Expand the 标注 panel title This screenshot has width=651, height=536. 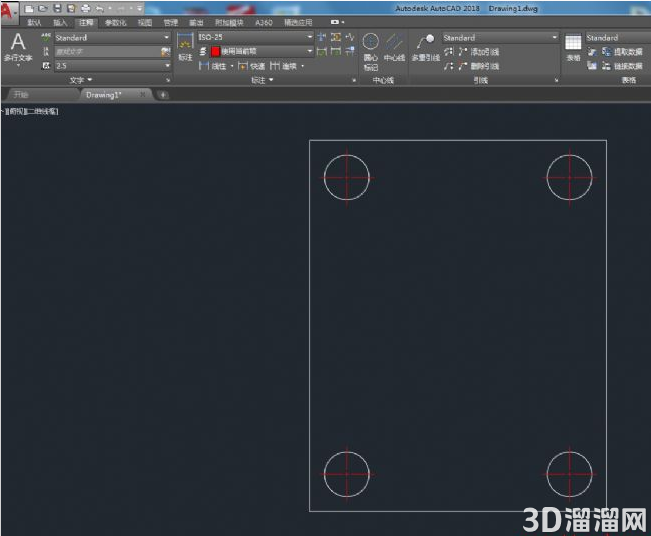(x=262, y=80)
